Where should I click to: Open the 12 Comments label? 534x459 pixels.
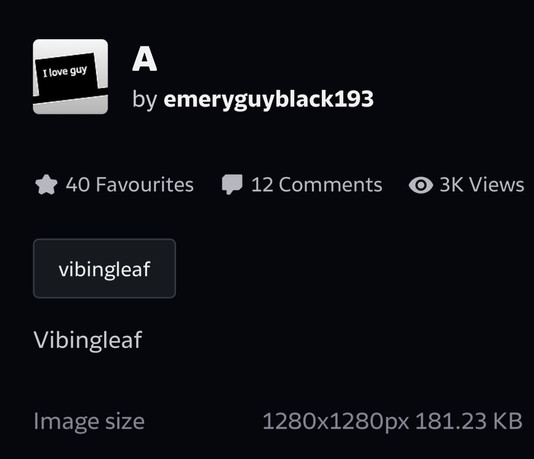tap(317, 185)
